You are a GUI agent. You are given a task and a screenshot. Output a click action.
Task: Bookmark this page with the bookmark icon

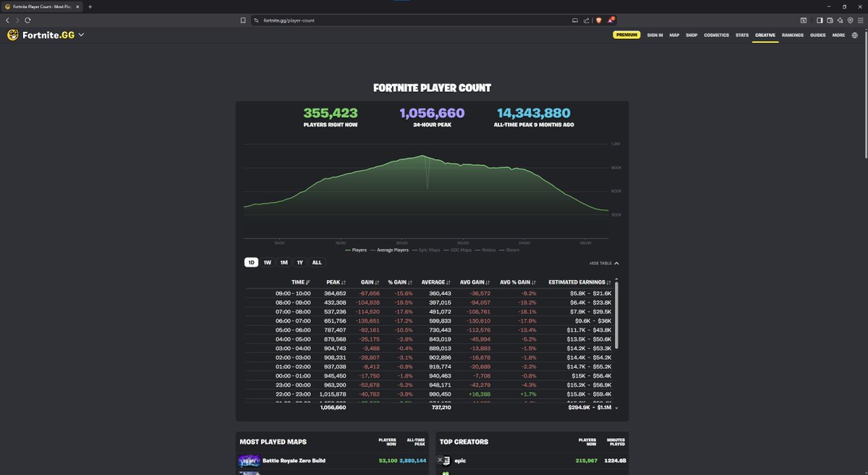click(x=243, y=20)
